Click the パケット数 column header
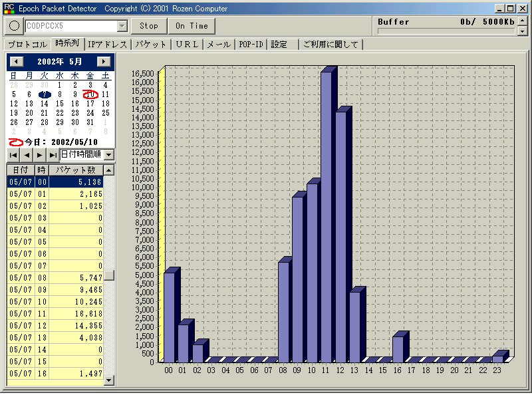The width and height of the screenshot is (532, 399). point(76,170)
